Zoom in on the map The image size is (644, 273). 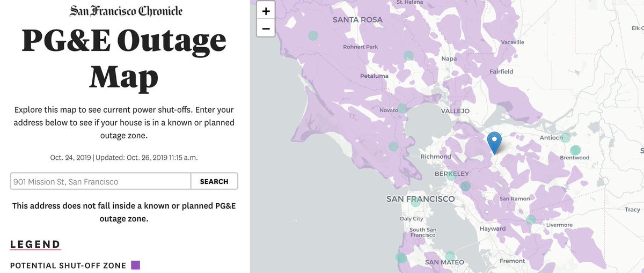(x=266, y=10)
